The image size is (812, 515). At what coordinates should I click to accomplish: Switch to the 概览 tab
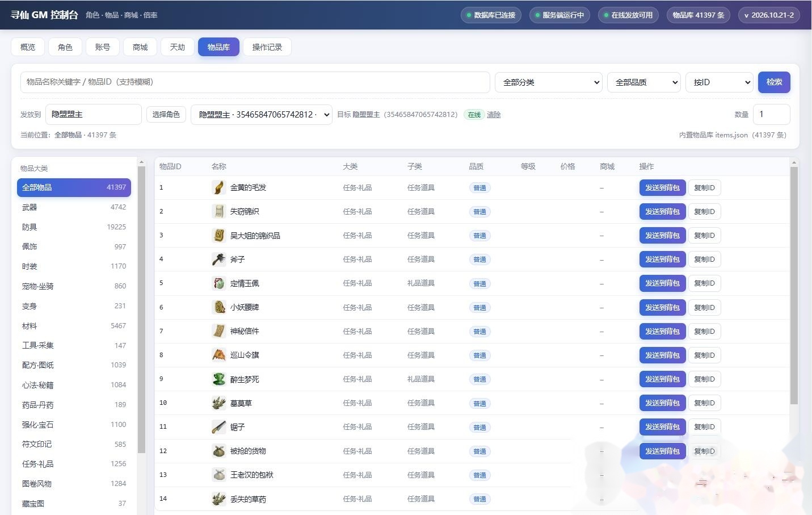pos(28,47)
